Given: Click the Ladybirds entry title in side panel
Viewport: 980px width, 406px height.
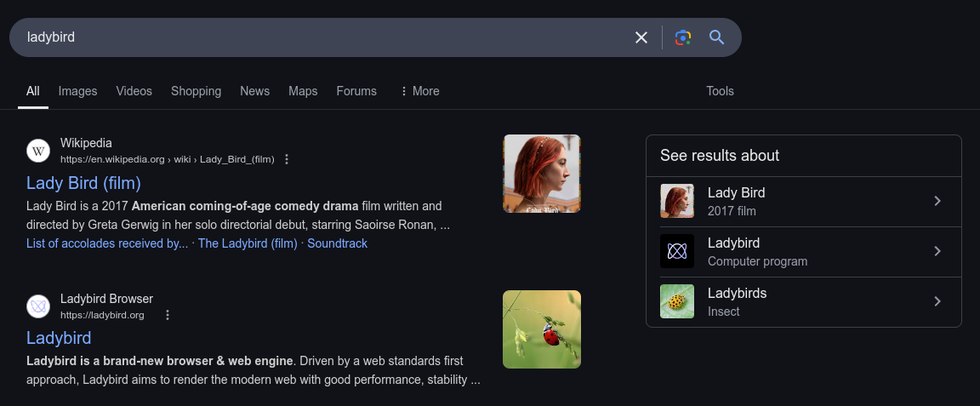Looking at the screenshot, I should pyautogui.click(x=737, y=293).
